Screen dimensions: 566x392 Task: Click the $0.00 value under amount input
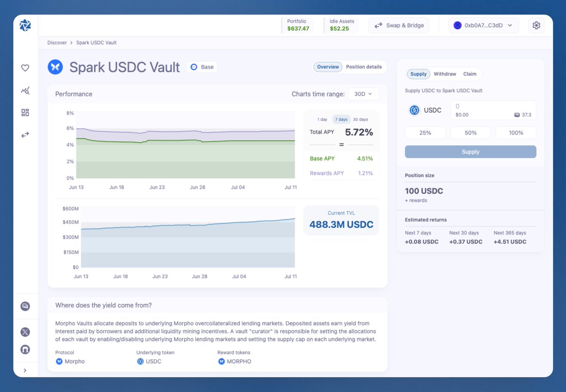coord(462,115)
